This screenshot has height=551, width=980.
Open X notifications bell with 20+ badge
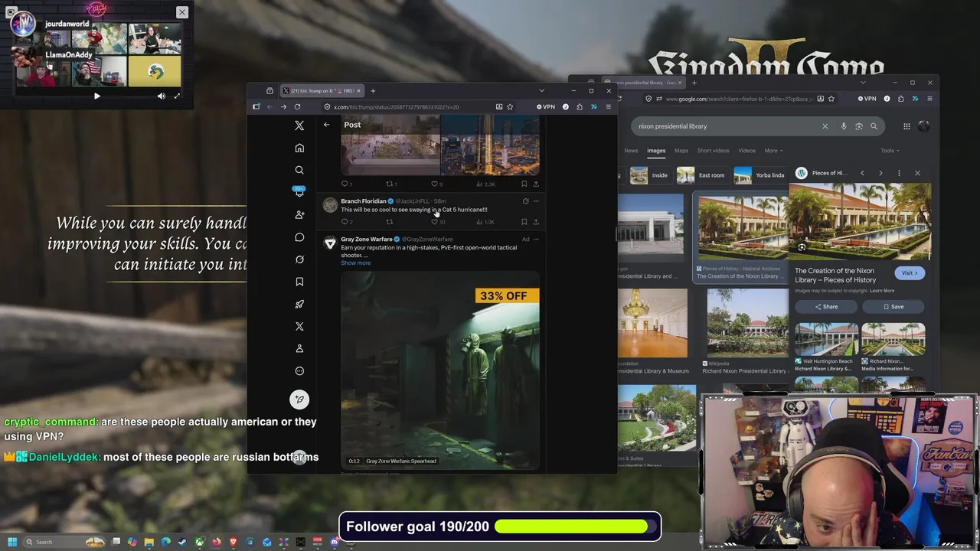point(299,192)
